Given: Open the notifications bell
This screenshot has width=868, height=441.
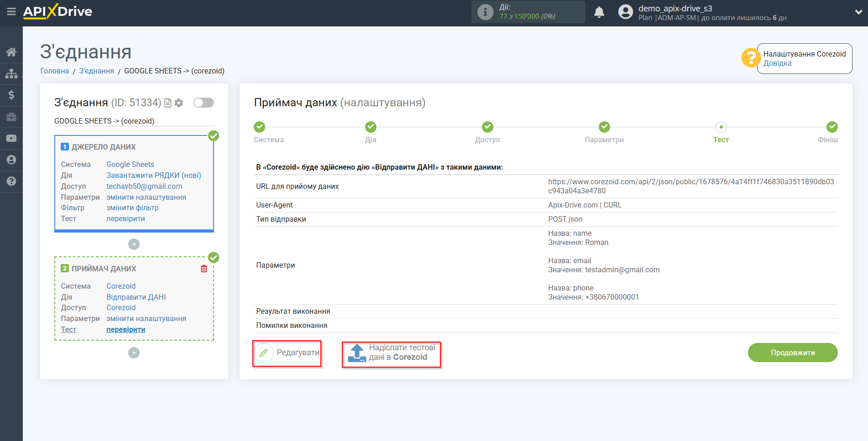Looking at the screenshot, I should (599, 12).
